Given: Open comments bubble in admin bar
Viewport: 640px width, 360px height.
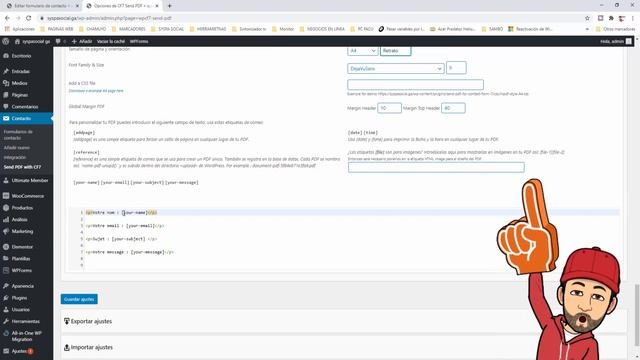Looking at the screenshot, I should coord(60,41).
